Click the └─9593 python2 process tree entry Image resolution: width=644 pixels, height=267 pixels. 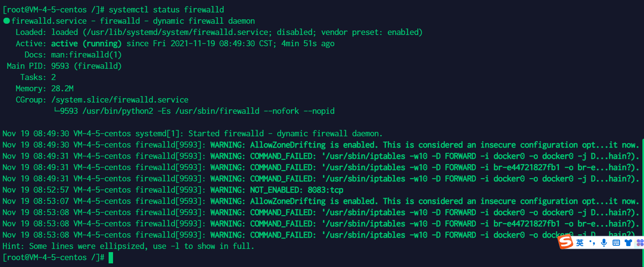click(x=194, y=111)
